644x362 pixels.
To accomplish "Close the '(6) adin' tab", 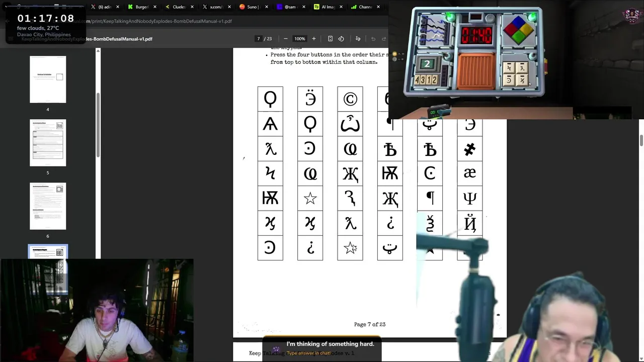I will [x=118, y=7].
